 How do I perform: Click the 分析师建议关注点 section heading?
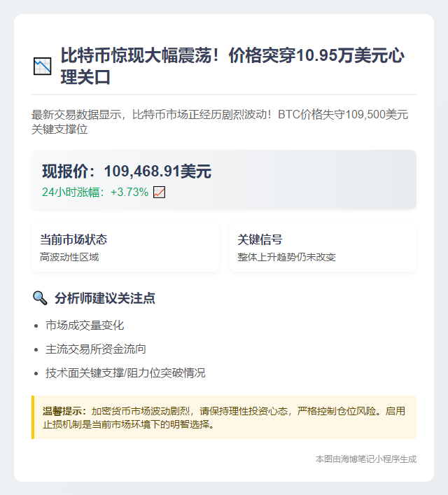coord(105,298)
